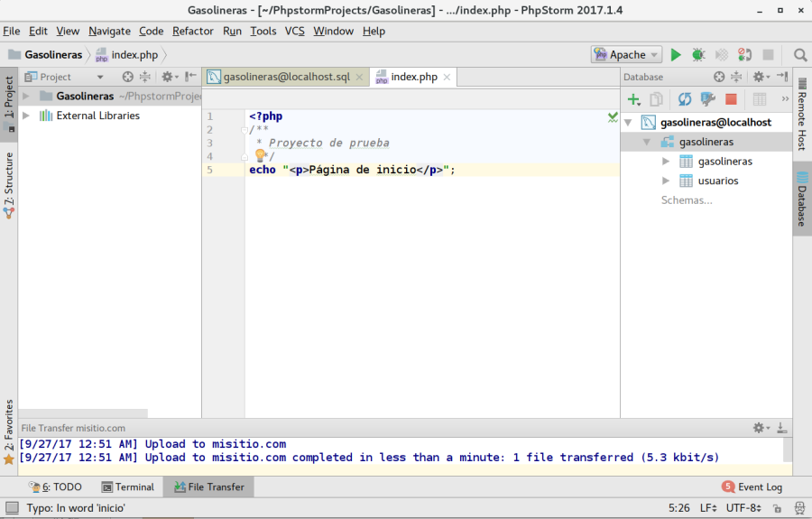Collapse the gasolineras schema node
The image size is (812, 519).
coord(646,142)
